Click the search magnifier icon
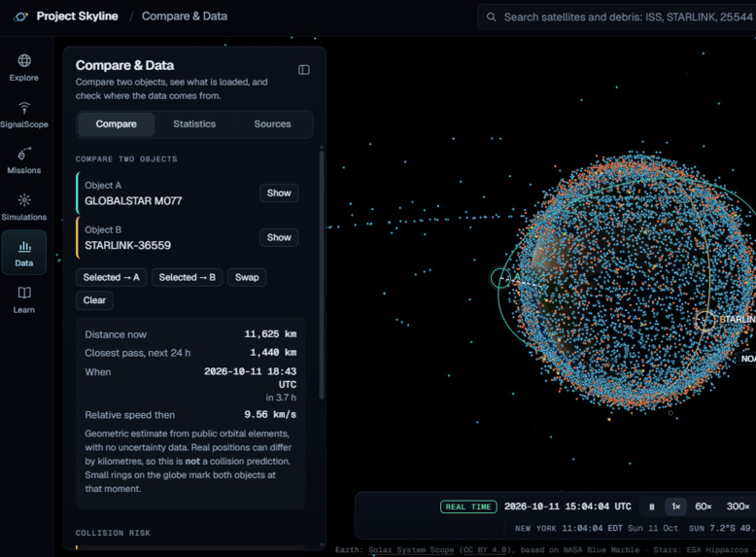This screenshot has height=557, width=756. [491, 17]
